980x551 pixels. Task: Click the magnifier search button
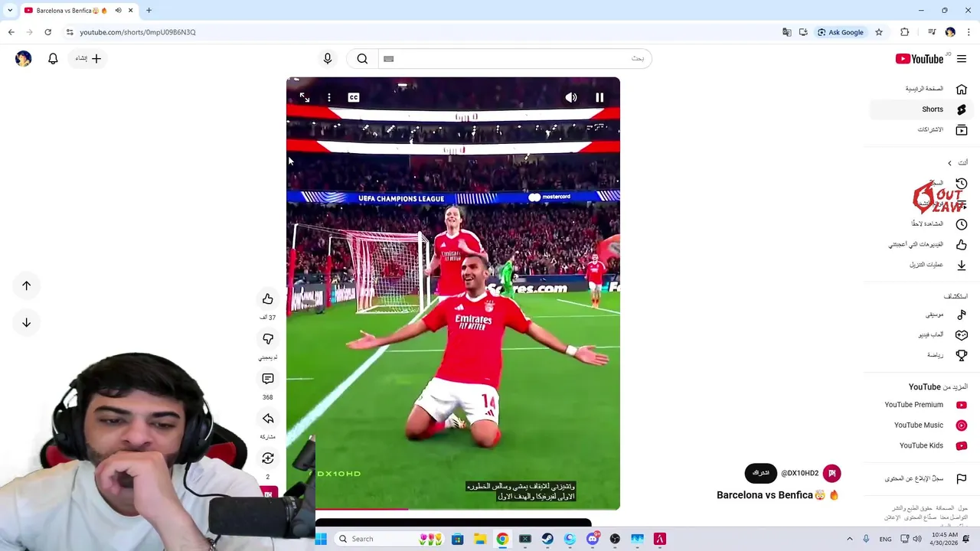point(362,59)
